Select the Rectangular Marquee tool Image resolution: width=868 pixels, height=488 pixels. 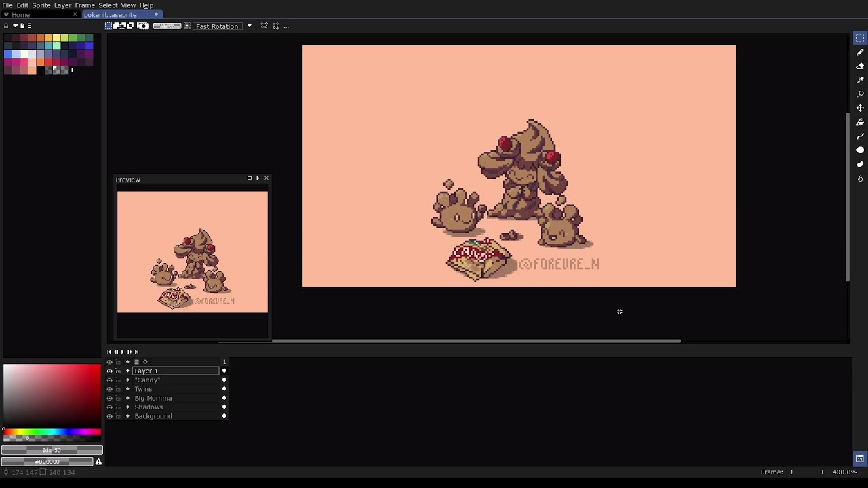pos(860,38)
